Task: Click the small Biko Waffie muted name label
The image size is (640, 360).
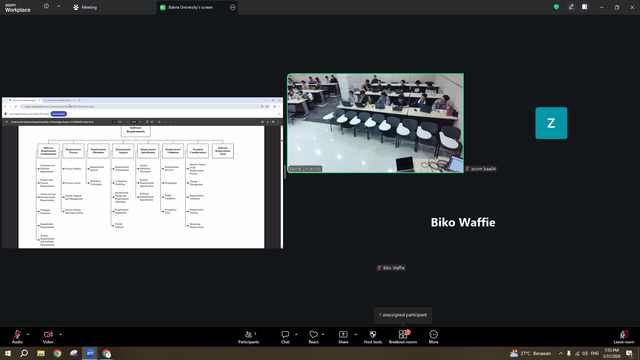Action: pos(391,268)
